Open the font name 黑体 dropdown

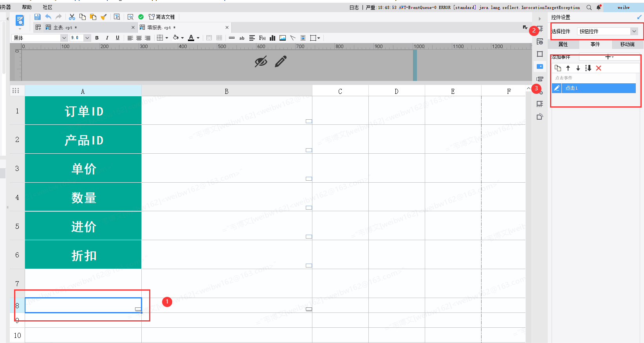pyautogui.click(x=64, y=38)
